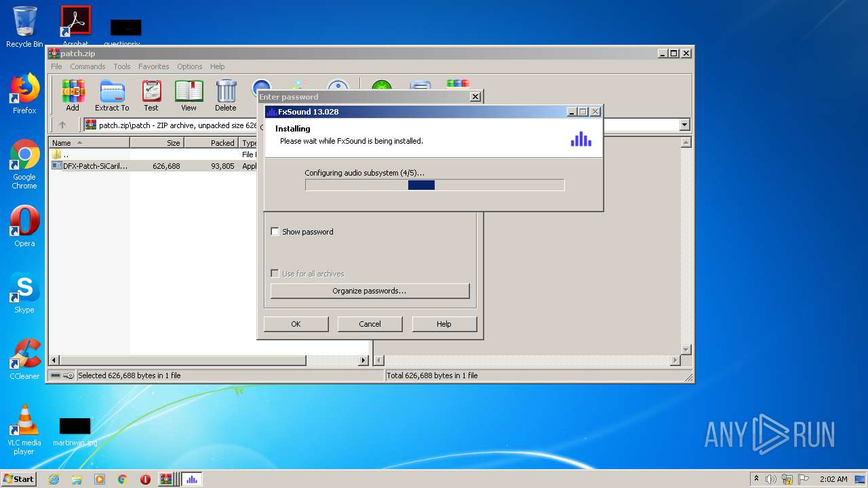The height and width of the screenshot is (488, 868).
Task: Open the Recycle Bin desktop icon
Action: tap(24, 27)
